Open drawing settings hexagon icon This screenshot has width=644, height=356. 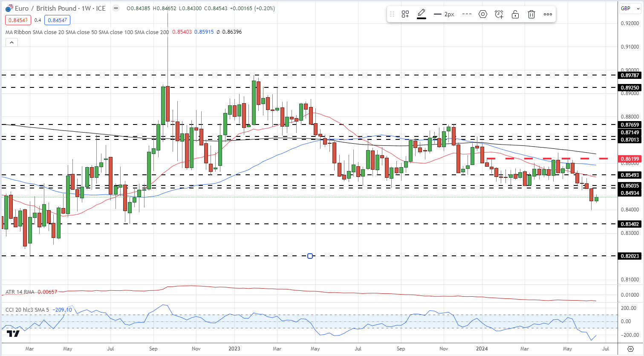482,14
